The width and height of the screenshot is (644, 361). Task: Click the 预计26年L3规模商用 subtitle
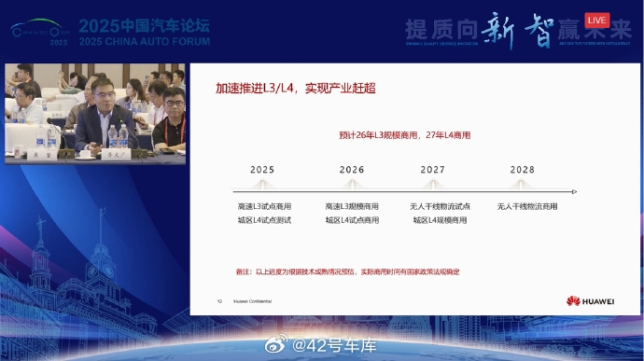404,135
